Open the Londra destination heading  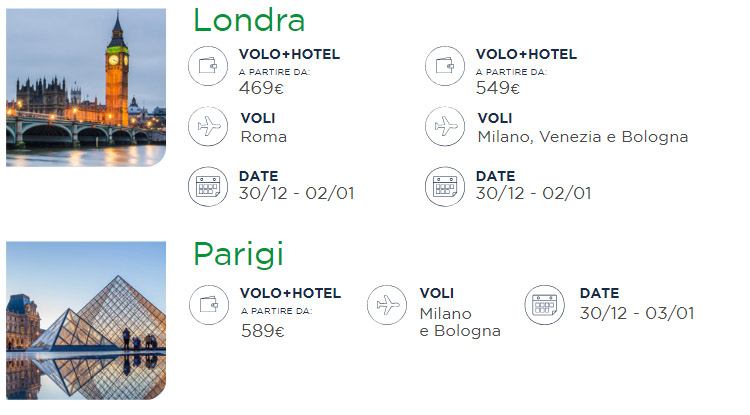pos(249,21)
